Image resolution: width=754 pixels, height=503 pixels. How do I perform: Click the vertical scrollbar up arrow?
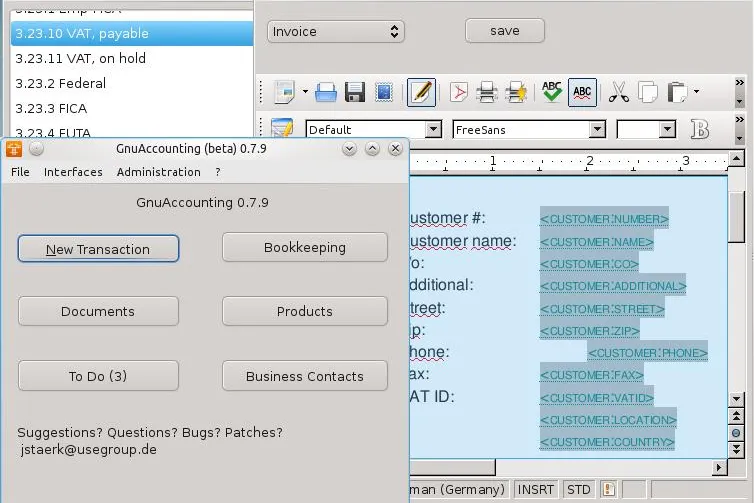pyautogui.click(x=736, y=158)
